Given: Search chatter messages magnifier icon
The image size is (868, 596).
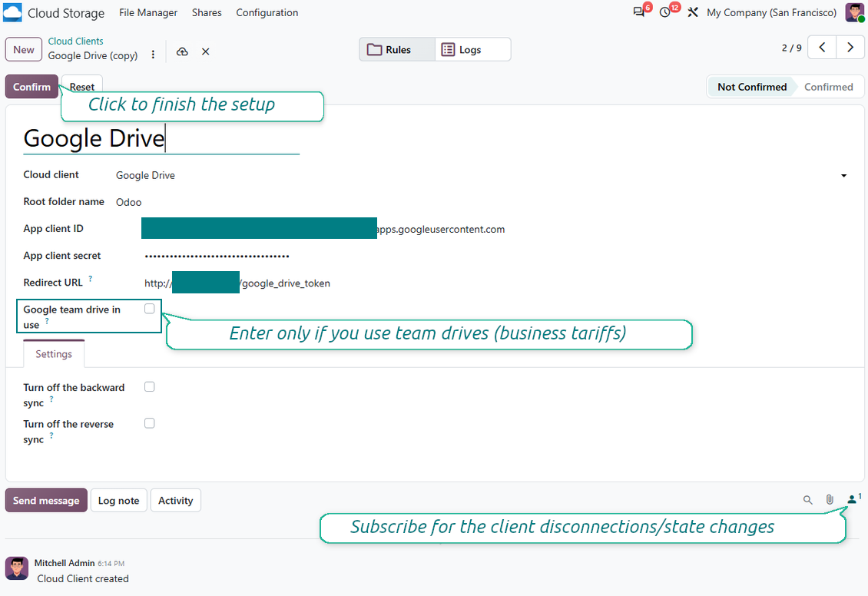Looking at the screenshot, I should point(807,500).
